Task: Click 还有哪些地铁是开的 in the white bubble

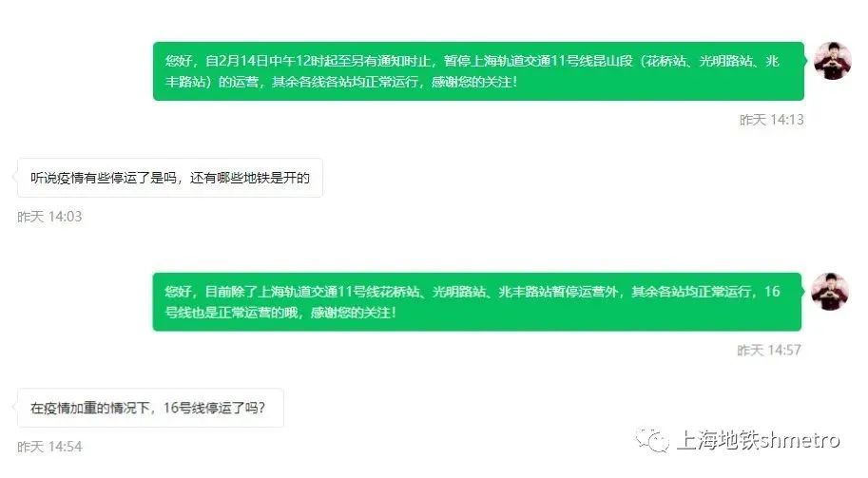Action: click(x=250, y=178)
